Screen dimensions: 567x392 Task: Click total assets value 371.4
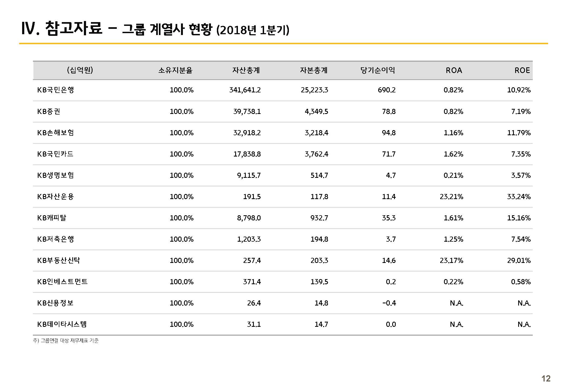click(252, 282)
